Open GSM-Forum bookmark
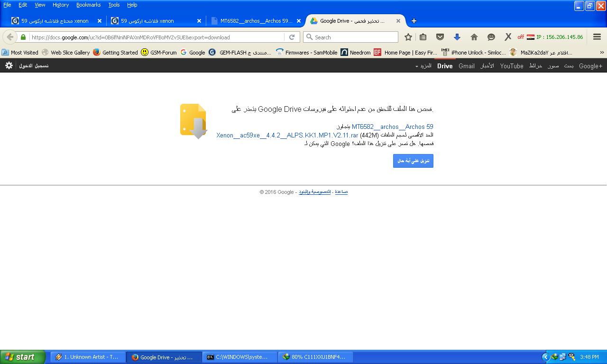Viewport: 607px width, 364px height. 159,53
